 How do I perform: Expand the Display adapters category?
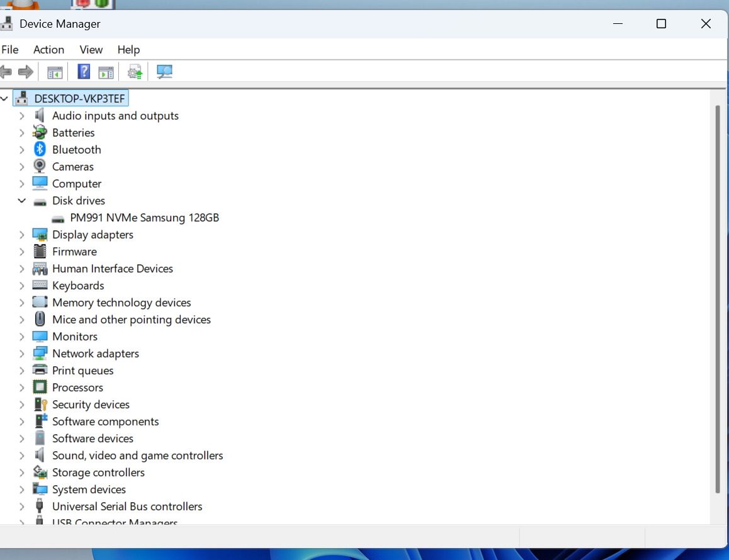(21, 235)
